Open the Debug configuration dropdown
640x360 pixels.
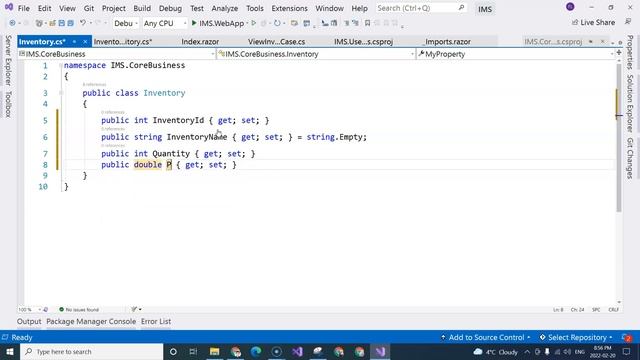(x=125, y=23)
